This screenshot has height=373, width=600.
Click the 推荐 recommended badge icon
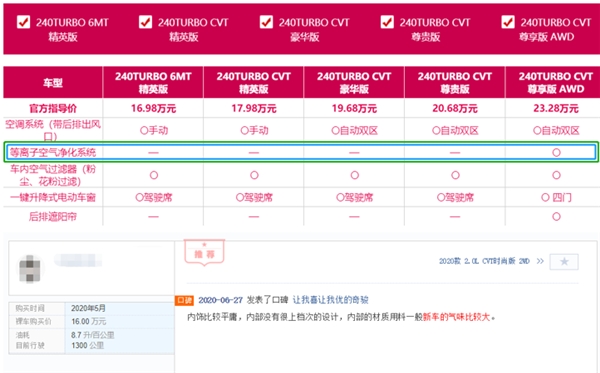[x=204, y=252]
